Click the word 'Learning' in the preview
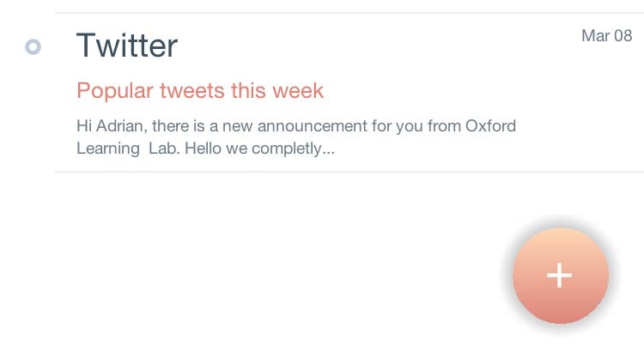Image resolution: width=644 pixels, height=359 pixels. (x=107, y=148)
